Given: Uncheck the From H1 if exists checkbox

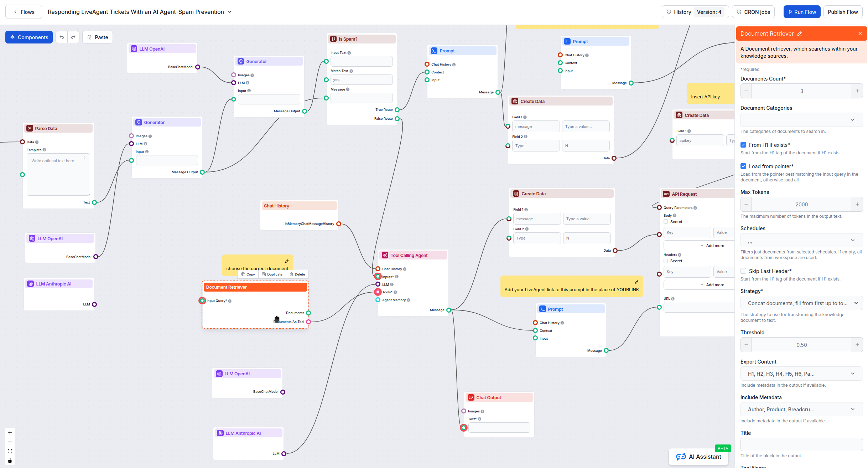Looking at the screenshot, I should point(743,145).
